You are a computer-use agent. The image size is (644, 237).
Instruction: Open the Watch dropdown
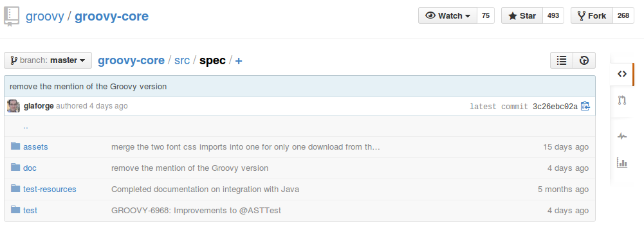(x=448, y=15)
